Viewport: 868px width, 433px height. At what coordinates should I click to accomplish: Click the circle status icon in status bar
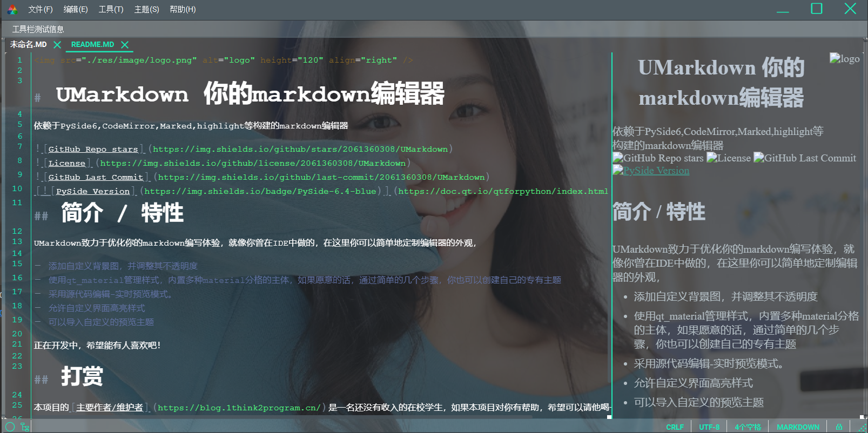pos(10,427)
